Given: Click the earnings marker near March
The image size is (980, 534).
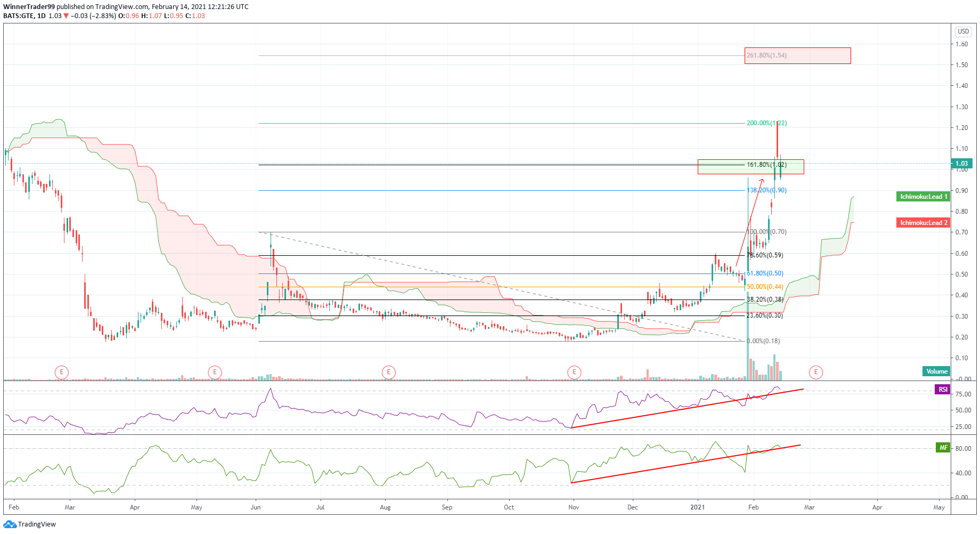Looking at the screenshot, I should click(x=62, y=372).
